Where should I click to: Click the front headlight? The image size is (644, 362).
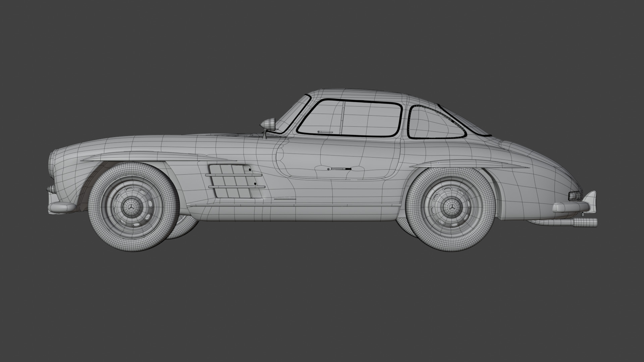coord(51,164)
